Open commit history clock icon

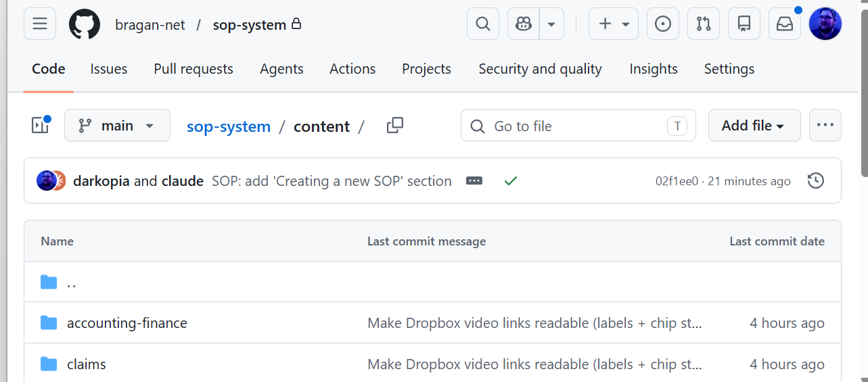816,181
